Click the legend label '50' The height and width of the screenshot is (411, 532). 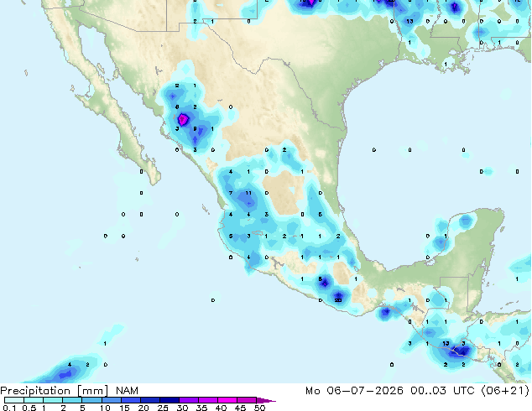click(259, 408)
